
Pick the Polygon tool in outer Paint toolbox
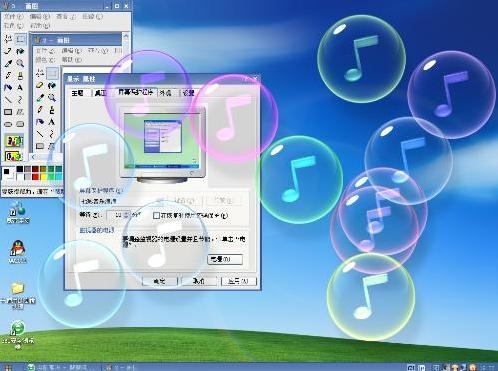pyautogui.click(x=20, y=112)
